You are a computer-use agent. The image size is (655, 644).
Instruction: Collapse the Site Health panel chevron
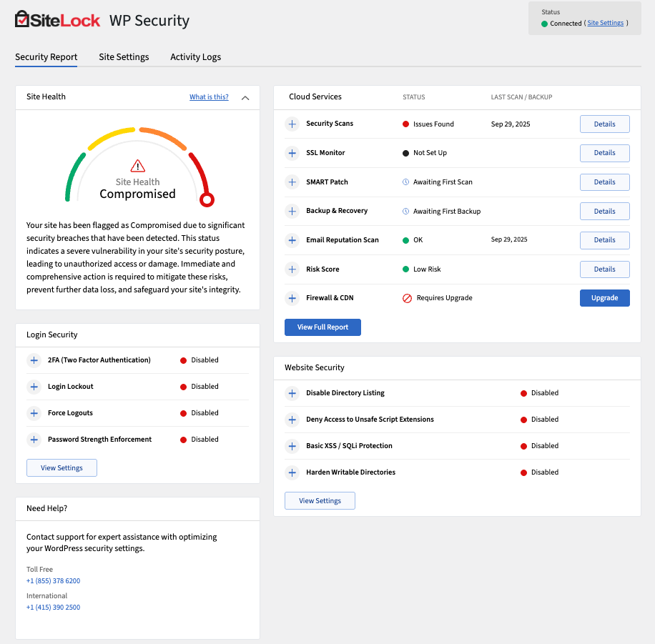pos(245,98)
